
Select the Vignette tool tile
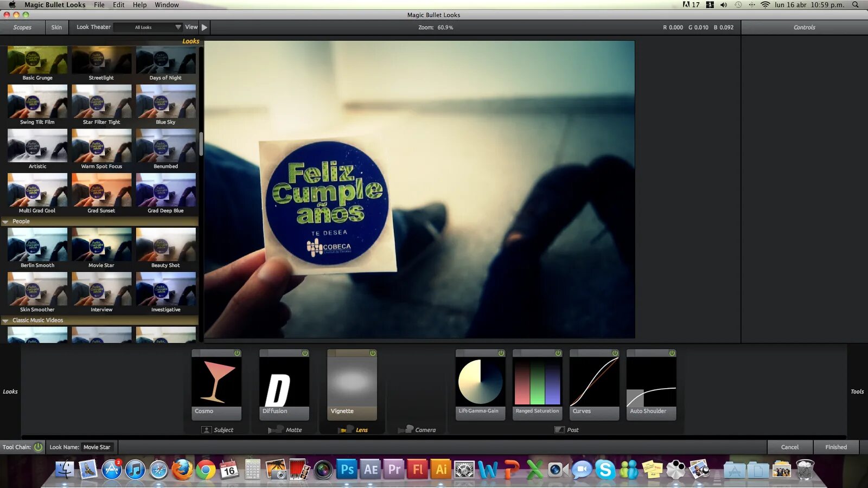352,384
